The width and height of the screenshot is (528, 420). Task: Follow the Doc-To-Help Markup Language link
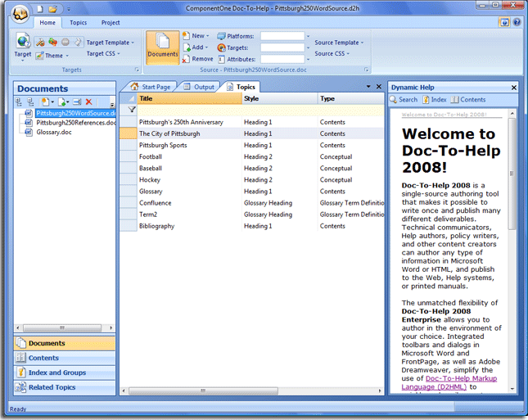[449, 382]
